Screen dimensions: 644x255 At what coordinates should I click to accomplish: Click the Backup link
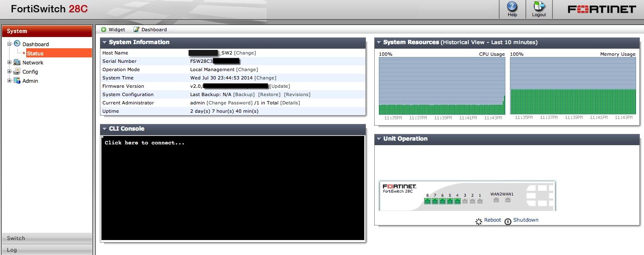(244, 94)
